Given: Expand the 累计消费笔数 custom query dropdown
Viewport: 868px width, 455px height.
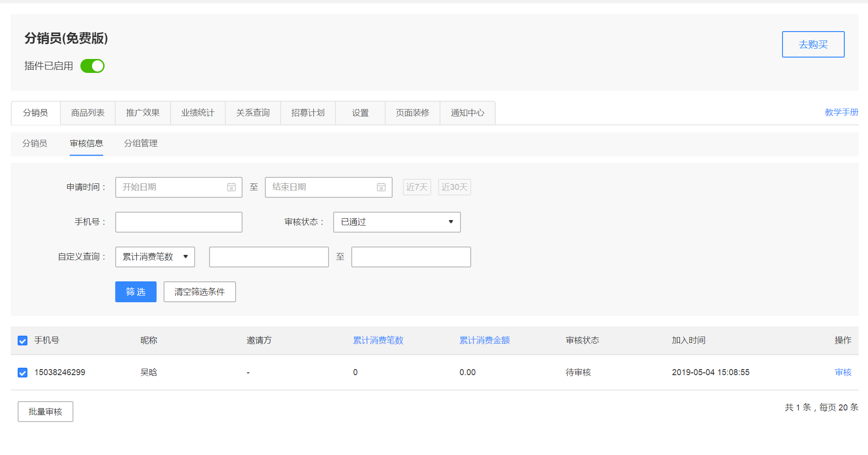Looking at the screenshot, I should pyautogui.click(x=155, y=257).
